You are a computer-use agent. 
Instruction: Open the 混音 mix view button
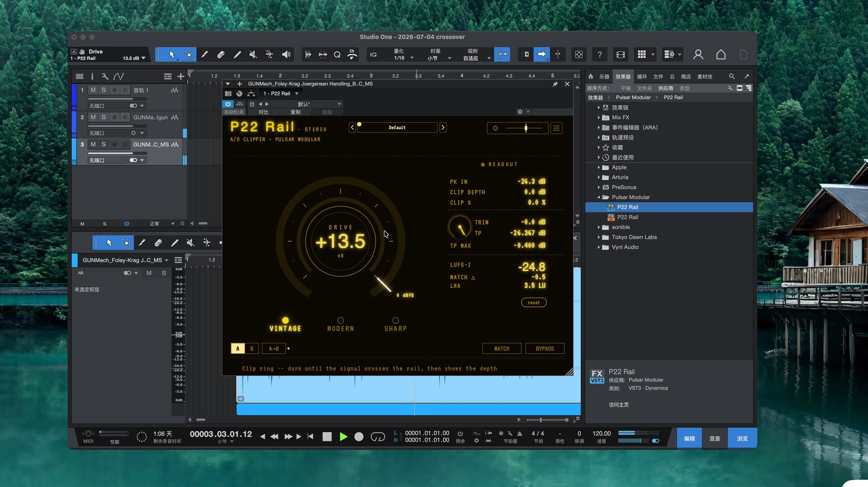[715, 438]
